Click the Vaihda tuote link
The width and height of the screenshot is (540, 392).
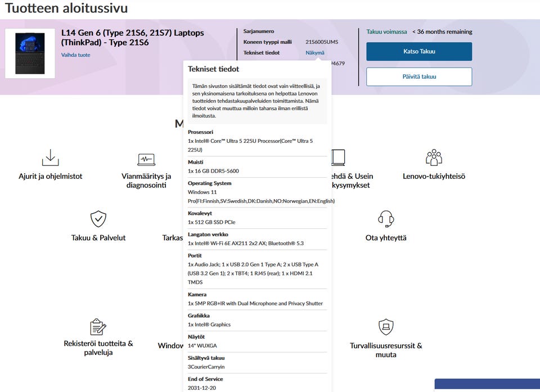tap(76, 55)
